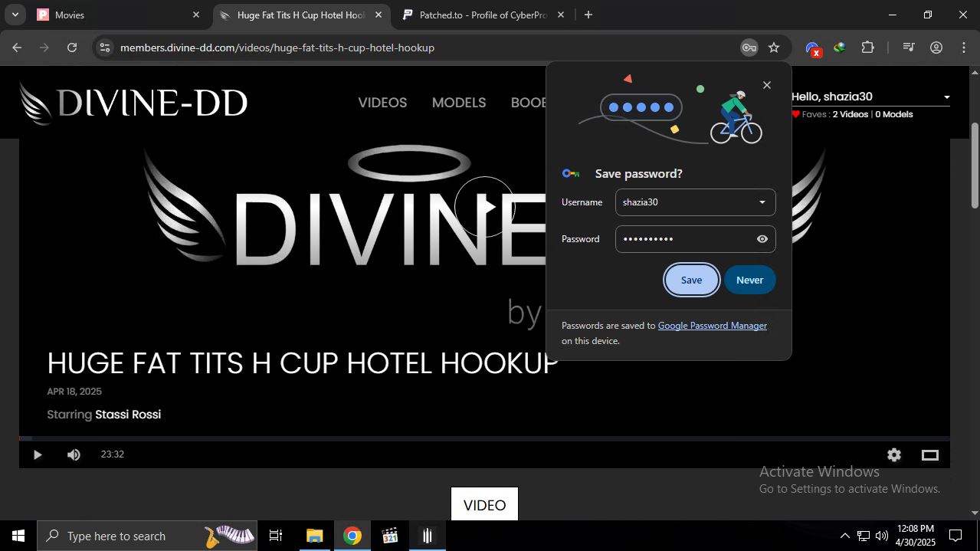Screen dimensions: 980x551
Task: Expand the Username dropdown in save dialog
Action: (x=762, y=202)
